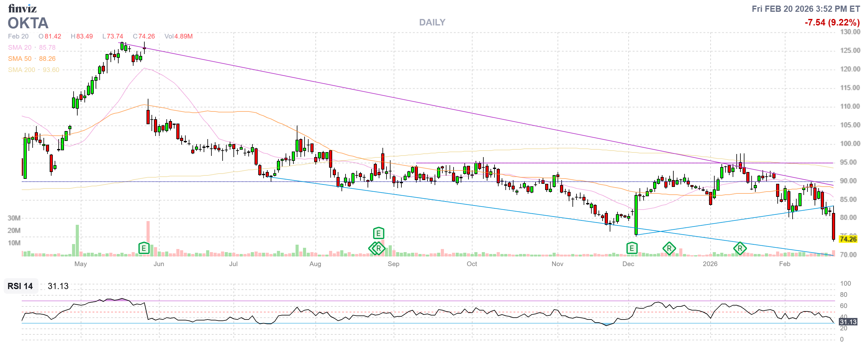Click the R marker beside late-August earnings
868x349 pixels.
(x=378, y=249)
